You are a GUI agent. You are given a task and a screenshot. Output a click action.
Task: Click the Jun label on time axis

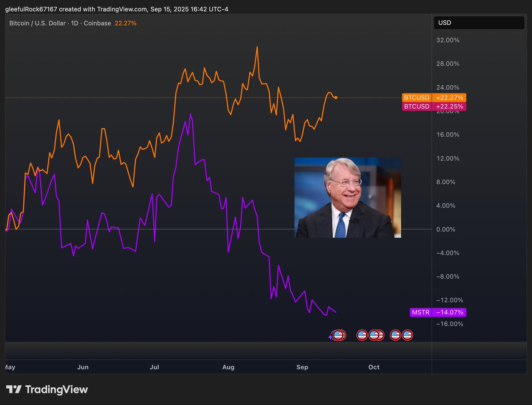point(83,367)
